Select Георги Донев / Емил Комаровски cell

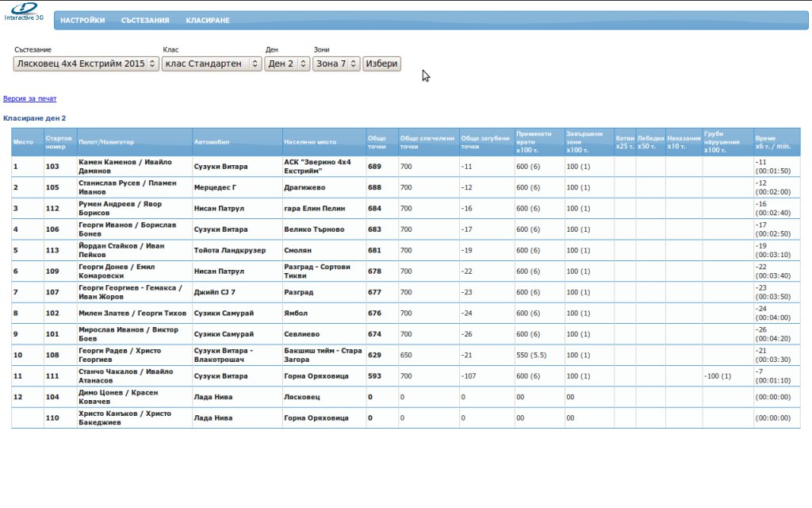pyautogui.click(x=135, y=271)
